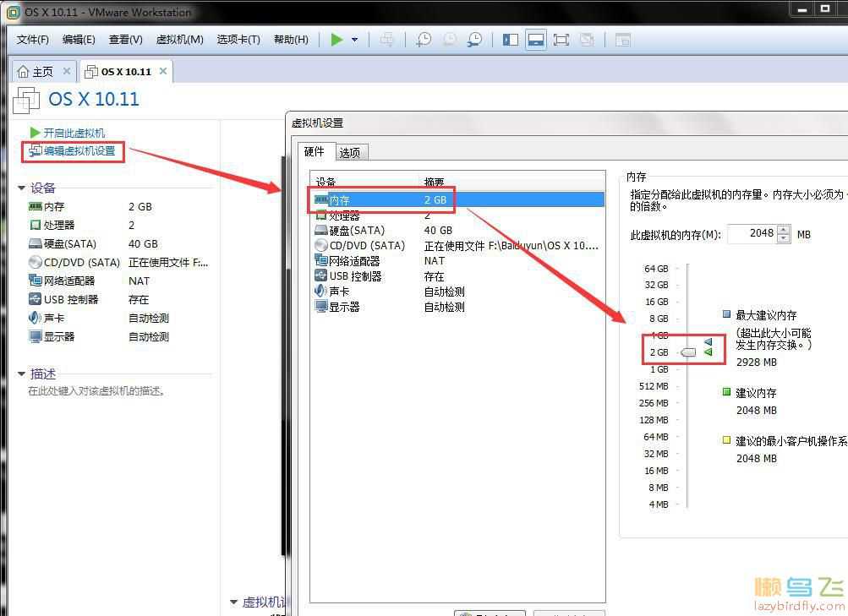The image size is (848, 616).
Task: Open the snapshot manager wrench-clock icon
Action: tap(475, 40)
